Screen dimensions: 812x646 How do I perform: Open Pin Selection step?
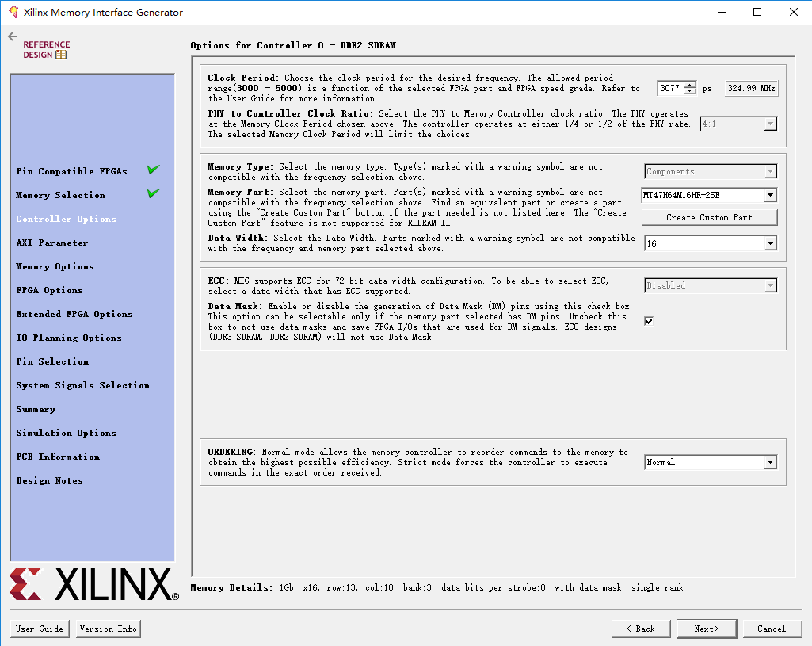pos(52,361)
